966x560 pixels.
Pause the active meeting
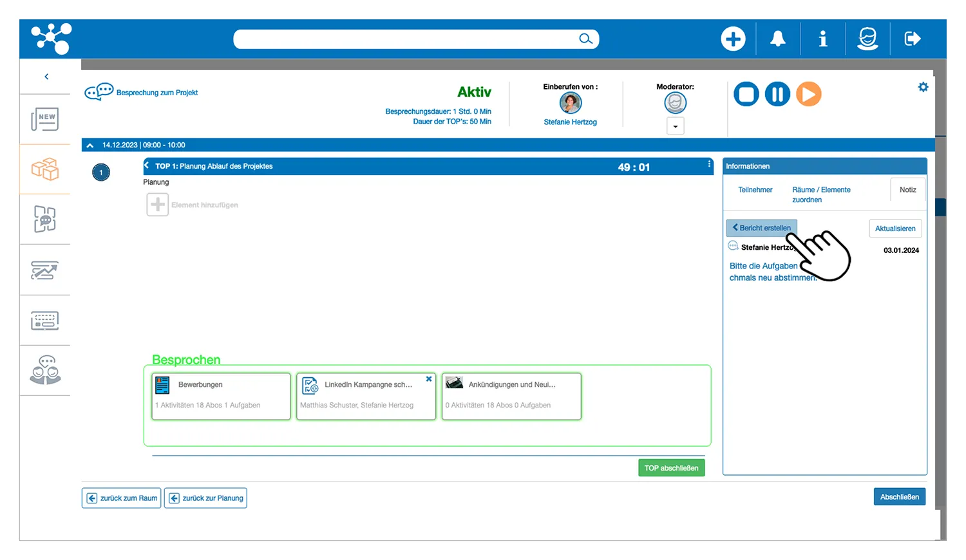[777, 95]
